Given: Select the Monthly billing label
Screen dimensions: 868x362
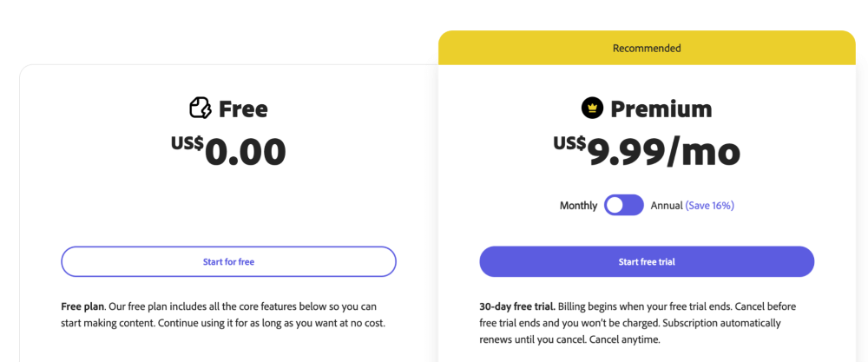Looking at the screenshot, I should click(x=578, y=206).
